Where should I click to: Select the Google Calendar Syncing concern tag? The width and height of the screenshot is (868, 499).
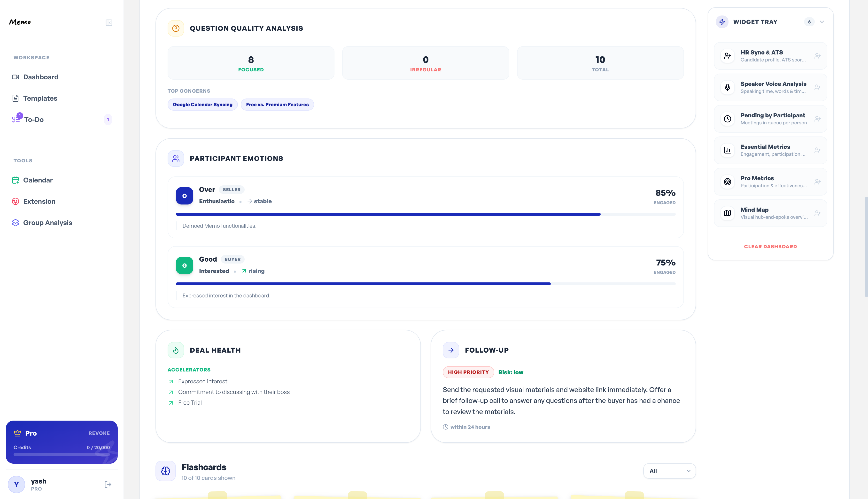click(202, 105)
